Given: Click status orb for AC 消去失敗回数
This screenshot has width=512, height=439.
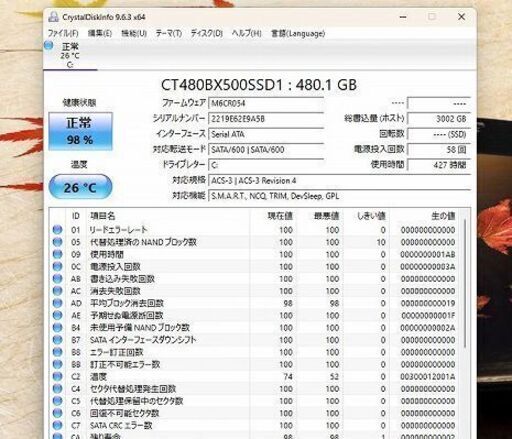Looking at the screenshot, I should 58,291.
